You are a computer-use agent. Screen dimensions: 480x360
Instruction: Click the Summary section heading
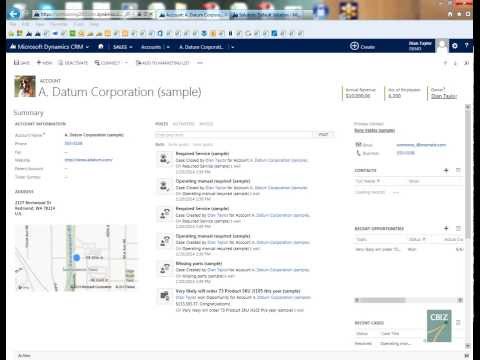[28, 113]
